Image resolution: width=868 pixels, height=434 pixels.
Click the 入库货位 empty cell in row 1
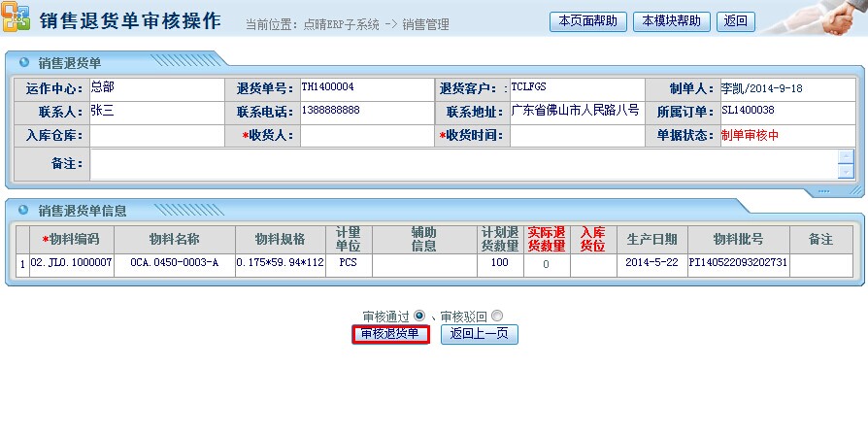(x=593, y=265)
